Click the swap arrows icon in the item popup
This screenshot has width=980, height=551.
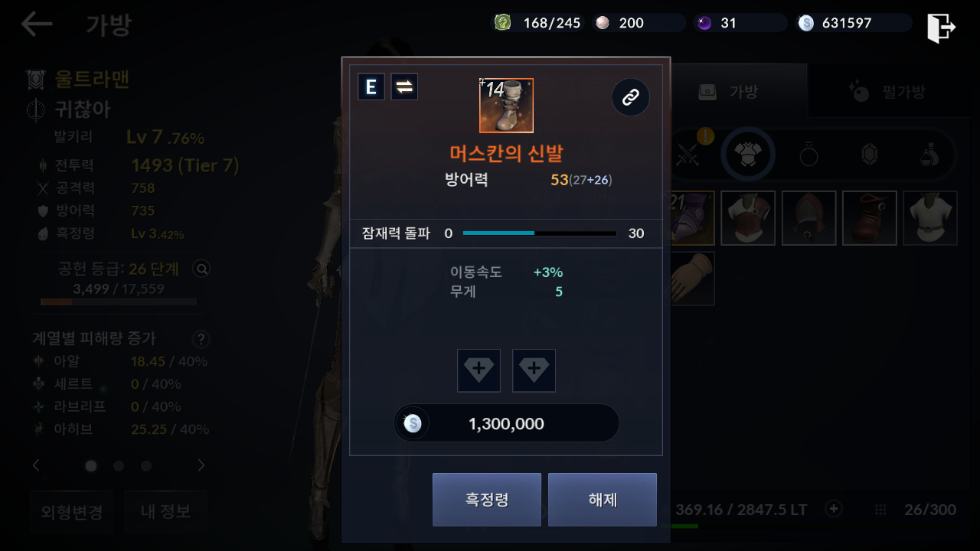[404, 87]
